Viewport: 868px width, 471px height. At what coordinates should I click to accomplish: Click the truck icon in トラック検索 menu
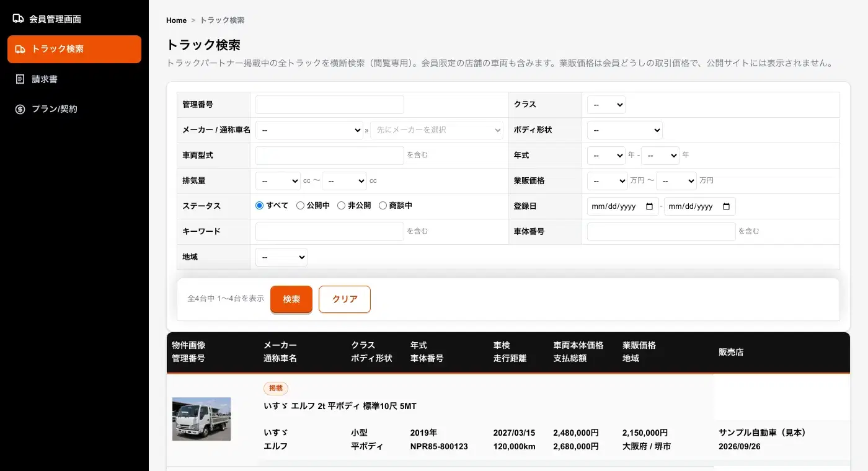click(20, 49)
